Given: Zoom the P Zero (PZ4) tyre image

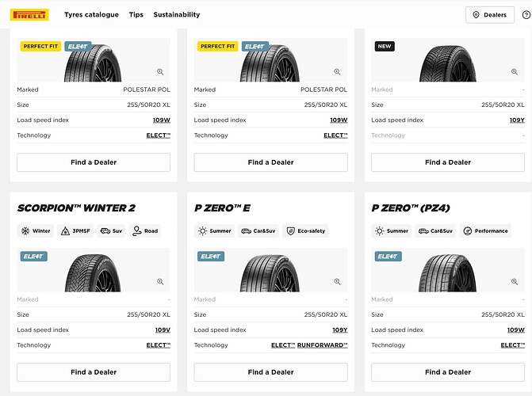Looking at the screenshot, I should 515,281.
